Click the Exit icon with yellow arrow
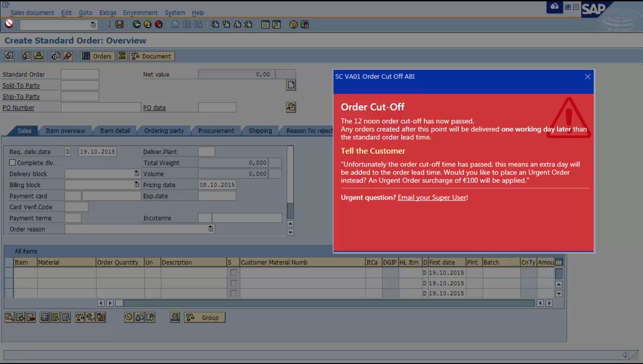Image resolution: width=643 pixels, height=364 pixels. click(x=147, y=24)
